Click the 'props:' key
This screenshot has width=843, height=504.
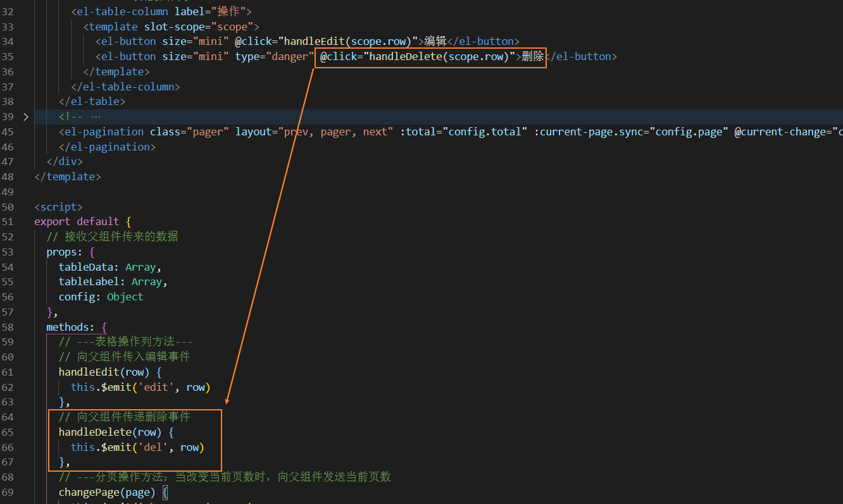click(65, 252)
